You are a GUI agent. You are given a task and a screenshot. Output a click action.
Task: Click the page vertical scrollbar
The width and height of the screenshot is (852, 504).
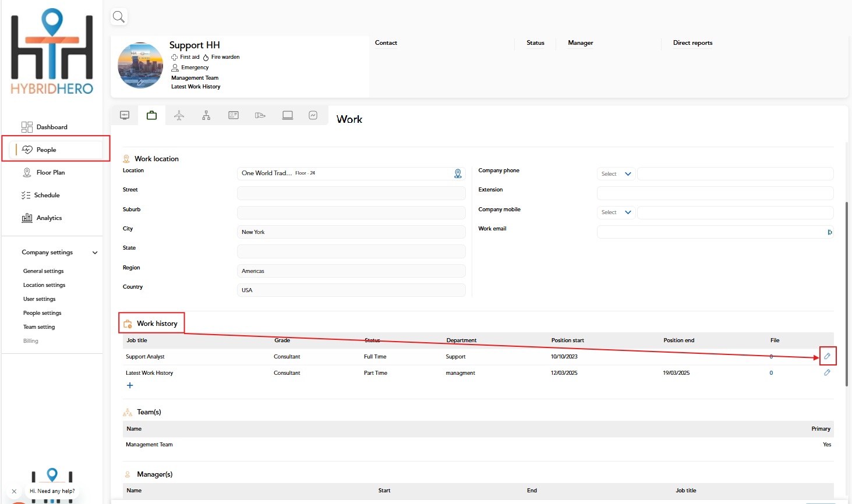pyautogui.click(x=847, y=294)
